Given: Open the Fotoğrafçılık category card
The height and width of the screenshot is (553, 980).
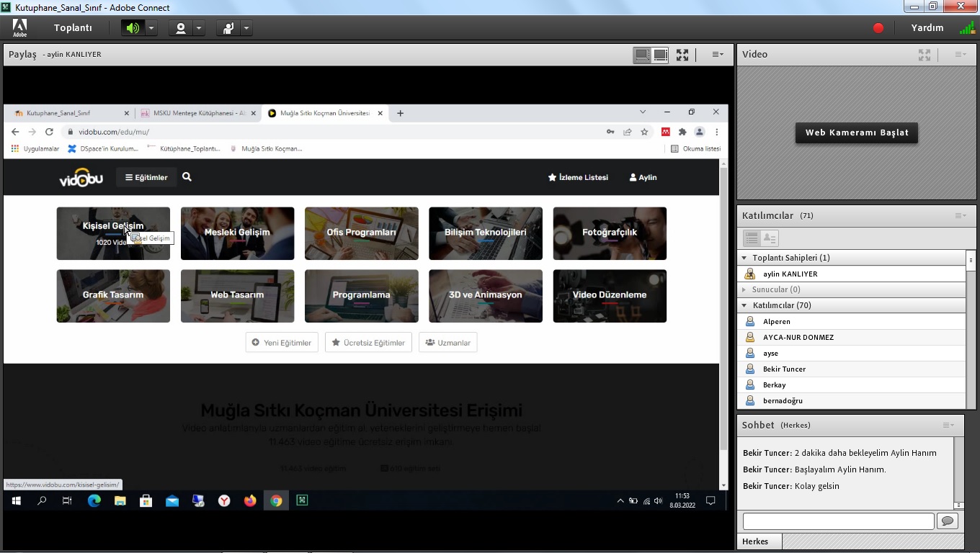Looking at the screenshot, I should pyautogui.click(x=610, y=233).
